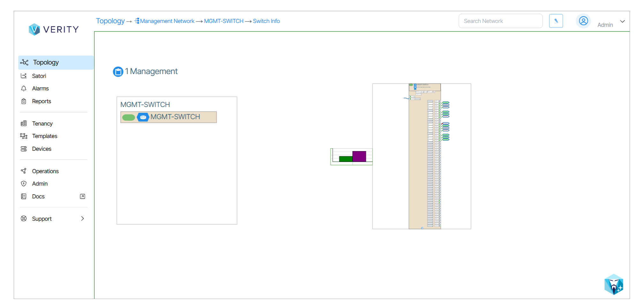644x307 pixels.
Task: Click the Search Network input field
Action: 500,21
